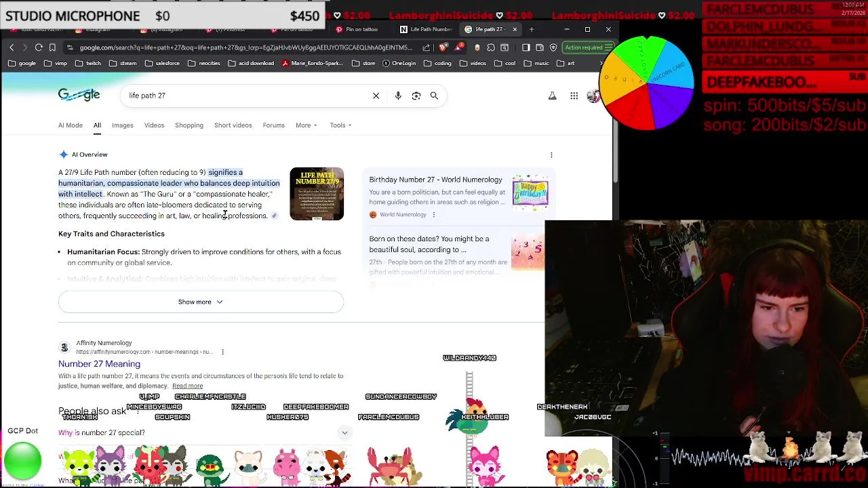View site information icon in address bar

(70, 47)
